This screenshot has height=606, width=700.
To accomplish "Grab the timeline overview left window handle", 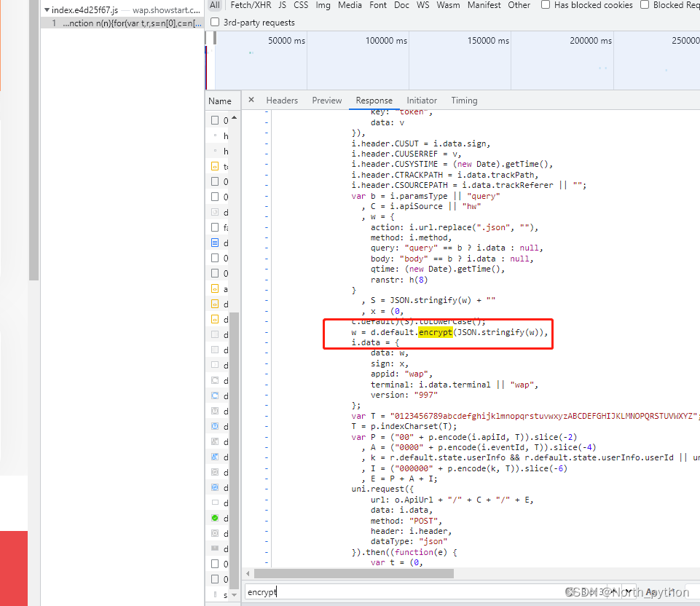I will (x=215, y=39).
